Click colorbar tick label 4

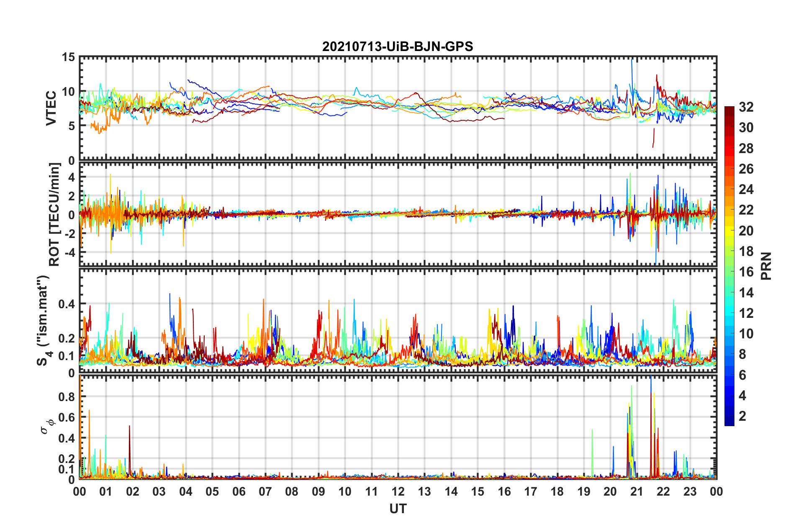pos(742,396)
